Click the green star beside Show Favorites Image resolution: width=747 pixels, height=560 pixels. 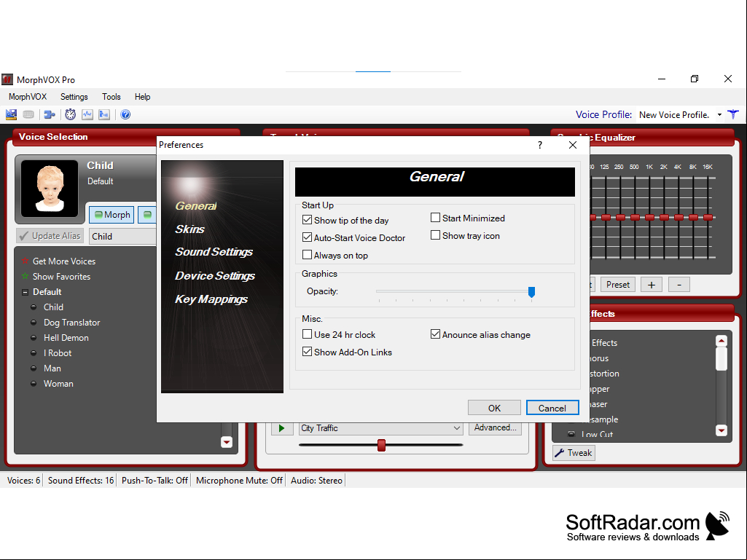25,276
